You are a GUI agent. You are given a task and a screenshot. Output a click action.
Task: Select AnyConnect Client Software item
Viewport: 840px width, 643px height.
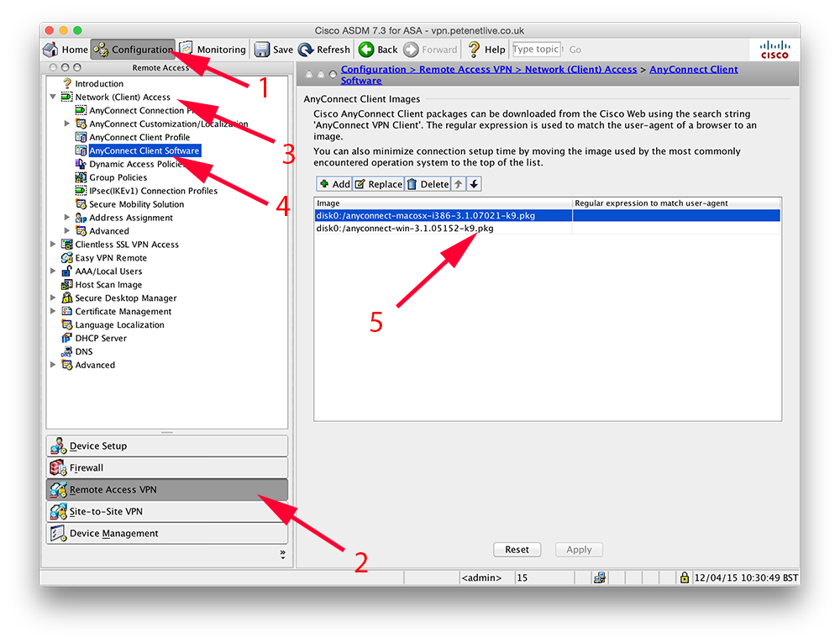coord(144,150)
